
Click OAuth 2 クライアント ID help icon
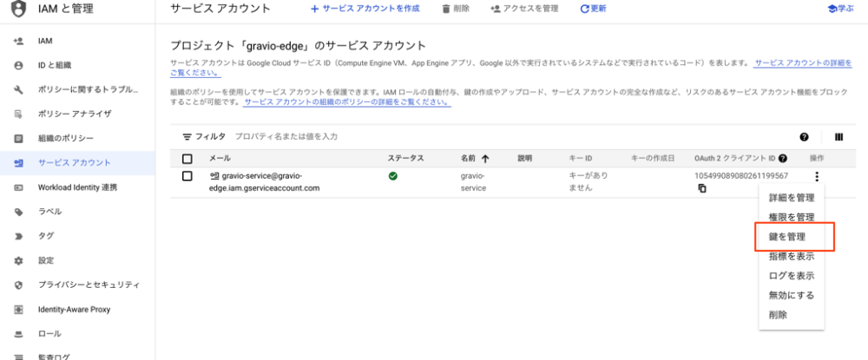coord(783,159)
